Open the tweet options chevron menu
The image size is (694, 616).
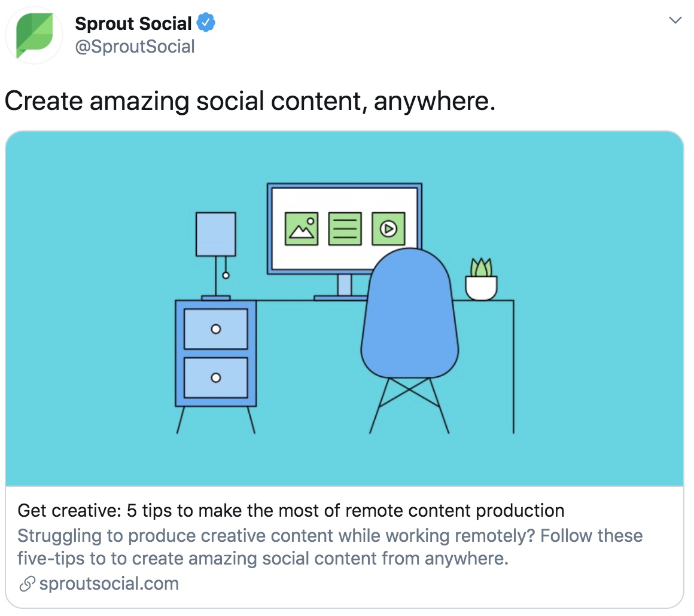[x=675, y=20]
